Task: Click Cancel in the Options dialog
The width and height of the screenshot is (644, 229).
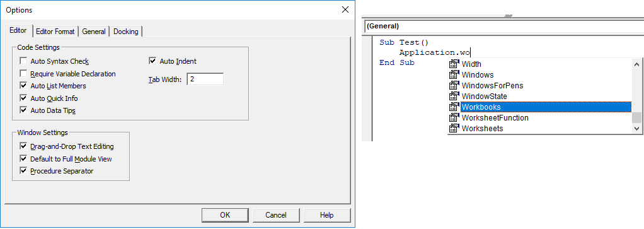Action: (x=276, y=215)
